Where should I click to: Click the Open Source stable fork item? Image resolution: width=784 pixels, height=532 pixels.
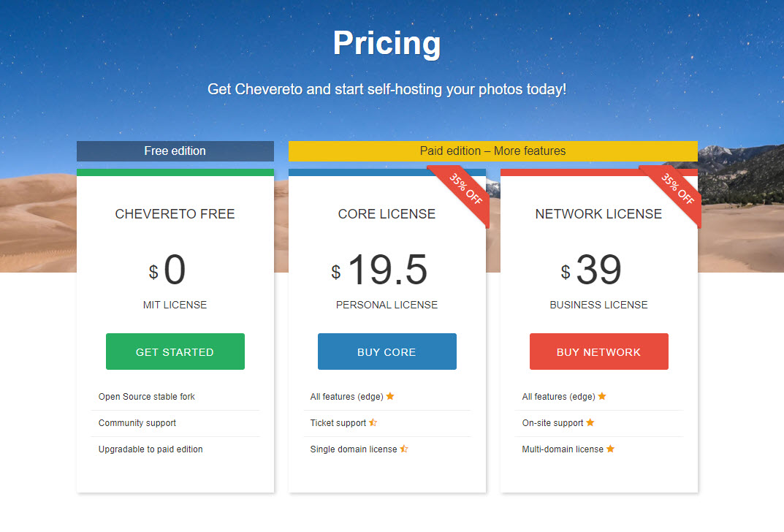[x=147, y=397]
